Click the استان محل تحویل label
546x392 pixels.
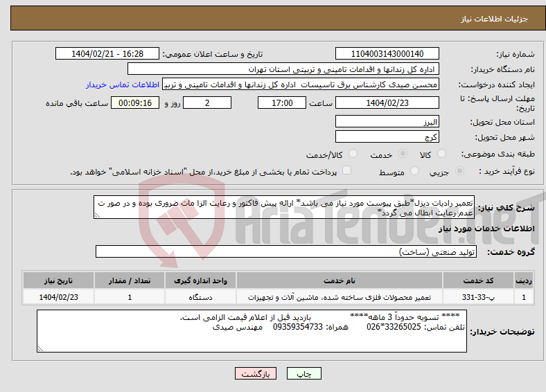(502, 122)
